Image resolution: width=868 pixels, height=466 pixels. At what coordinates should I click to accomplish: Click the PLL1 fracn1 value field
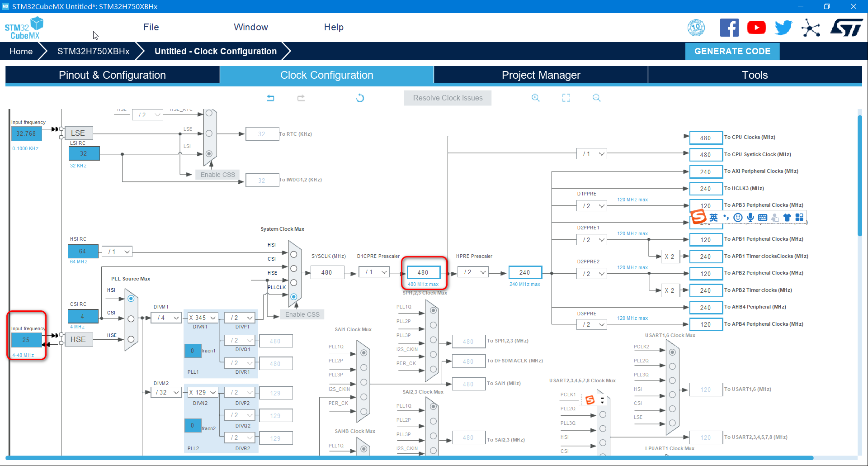(x=193, y=351)
